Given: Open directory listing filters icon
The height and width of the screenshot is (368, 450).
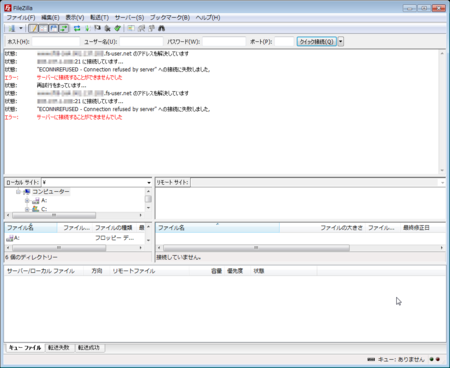Looking at the screenshot, I should [x=131, y=28].
